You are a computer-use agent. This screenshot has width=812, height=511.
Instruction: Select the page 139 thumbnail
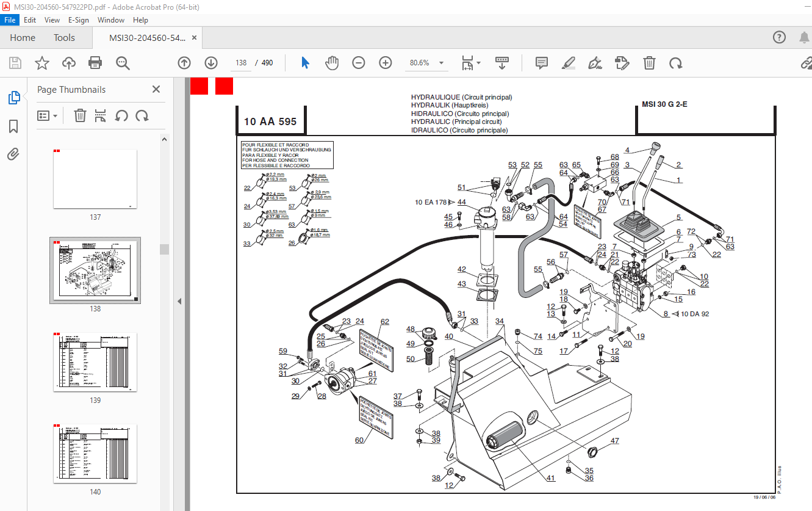[x=95, y=362]
